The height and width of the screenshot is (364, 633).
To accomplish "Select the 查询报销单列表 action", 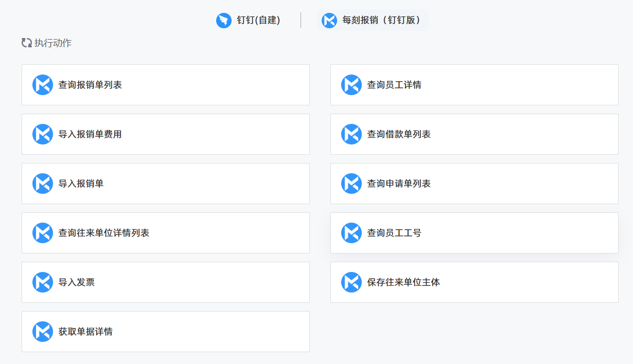I will 166,85.
